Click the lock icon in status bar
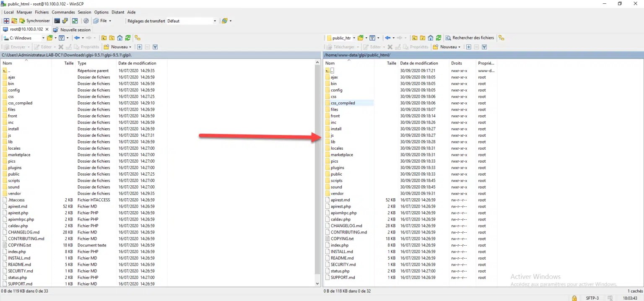The width and height of the screenshot is (644, 301). [574, 298]
